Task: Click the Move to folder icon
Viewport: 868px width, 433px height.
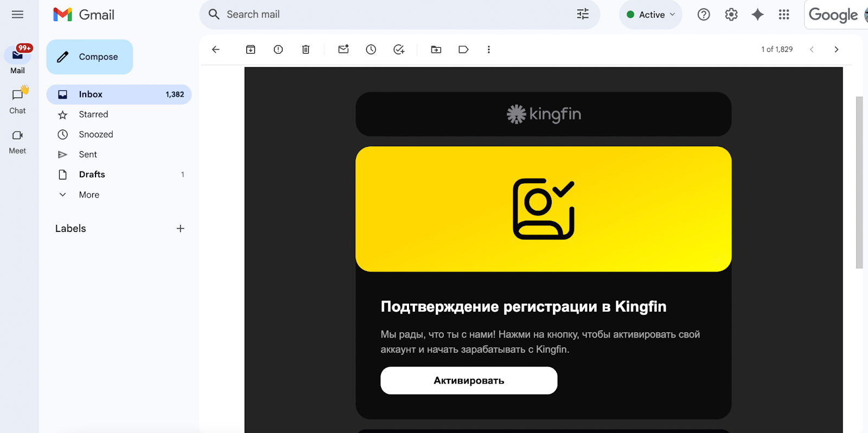Action: click(436, 49)
